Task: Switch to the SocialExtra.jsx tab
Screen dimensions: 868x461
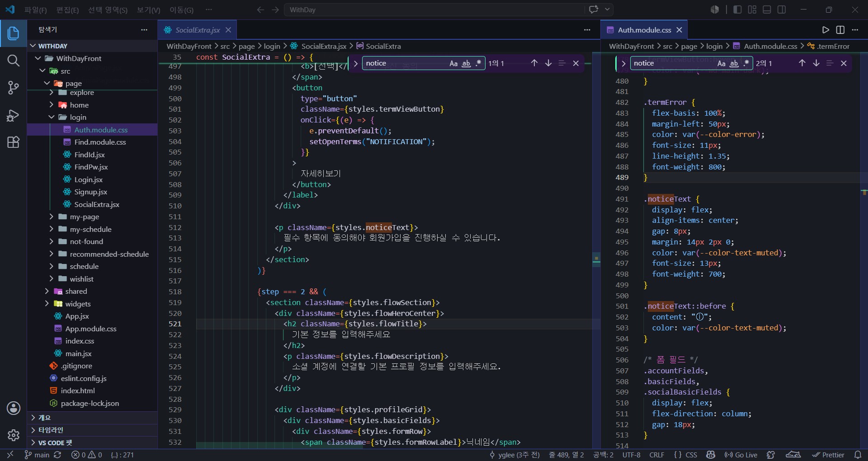Action: click(x=198, y=30)
